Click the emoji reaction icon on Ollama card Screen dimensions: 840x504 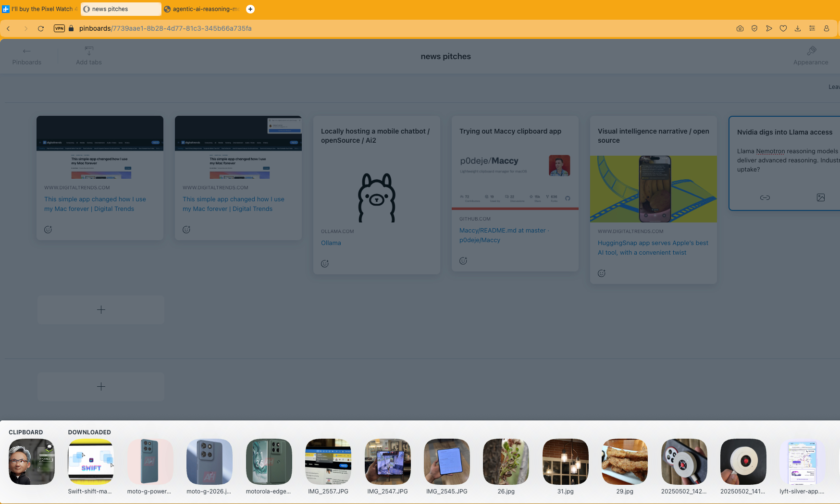coord(325,264)
